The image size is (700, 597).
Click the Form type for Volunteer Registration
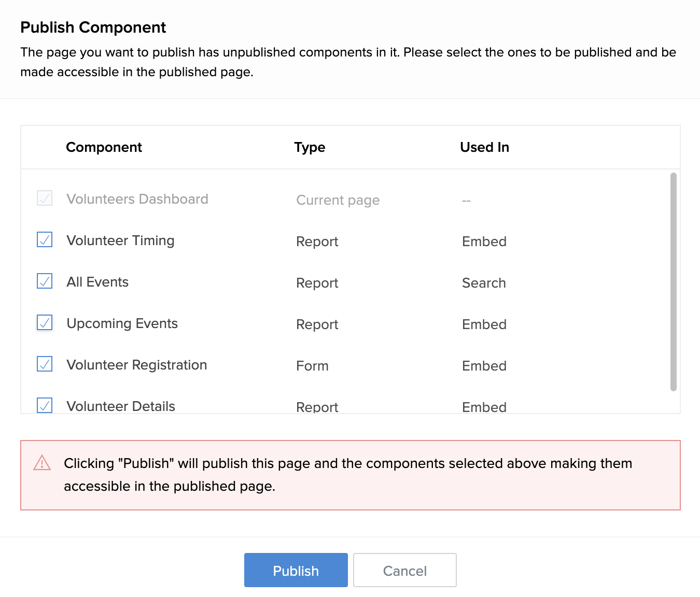tap(312, 366)
